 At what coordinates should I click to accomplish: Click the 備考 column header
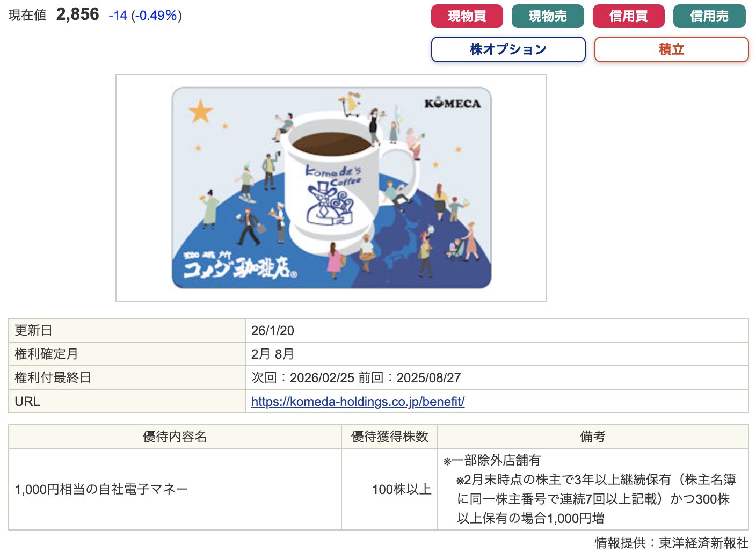coord(593,437)
